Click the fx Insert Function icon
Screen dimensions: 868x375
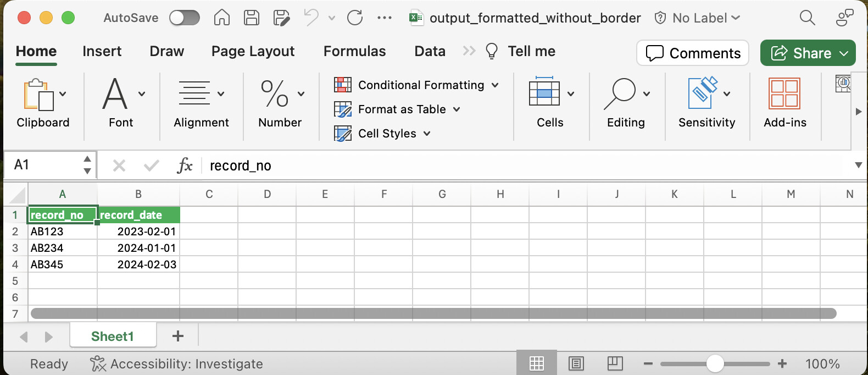185,166
